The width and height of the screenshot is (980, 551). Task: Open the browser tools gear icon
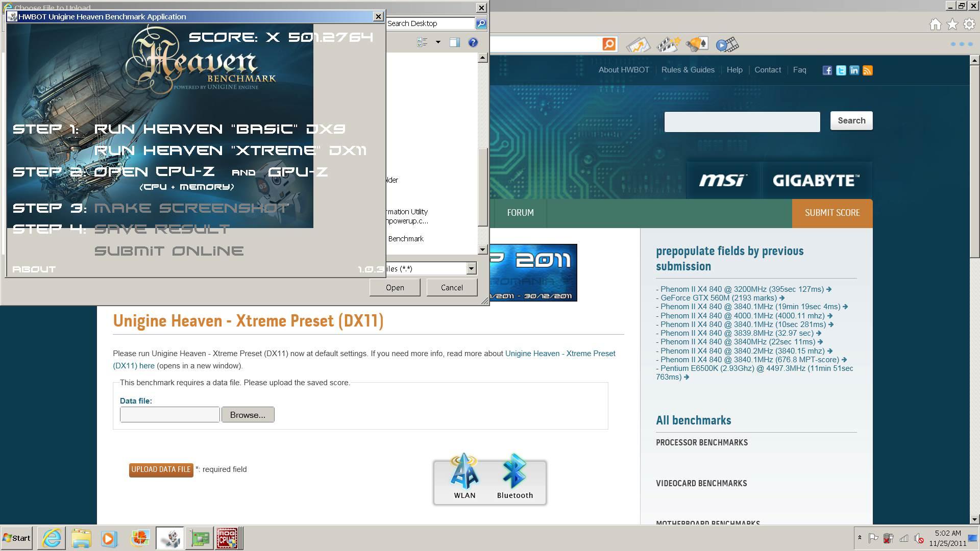969,24
